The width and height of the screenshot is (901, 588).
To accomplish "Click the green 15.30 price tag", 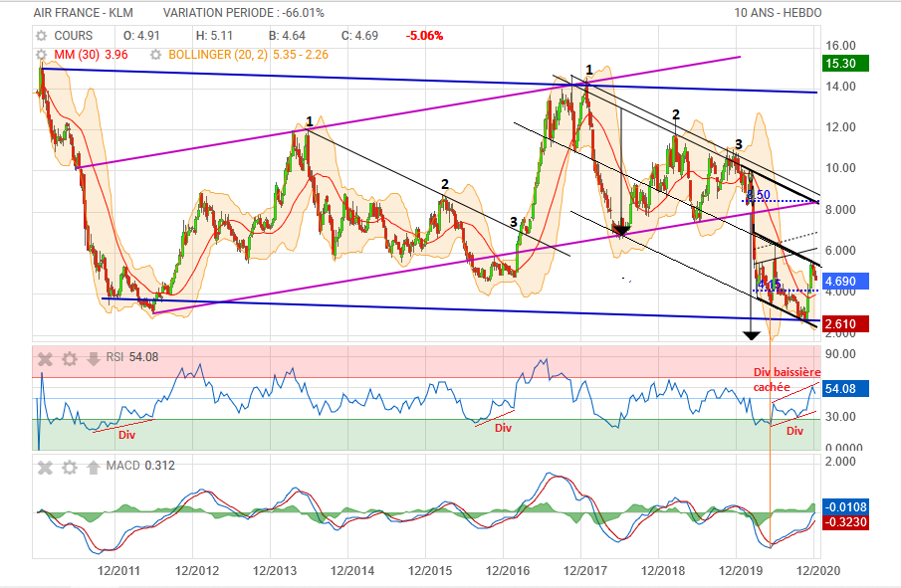I will click(845, 63).
